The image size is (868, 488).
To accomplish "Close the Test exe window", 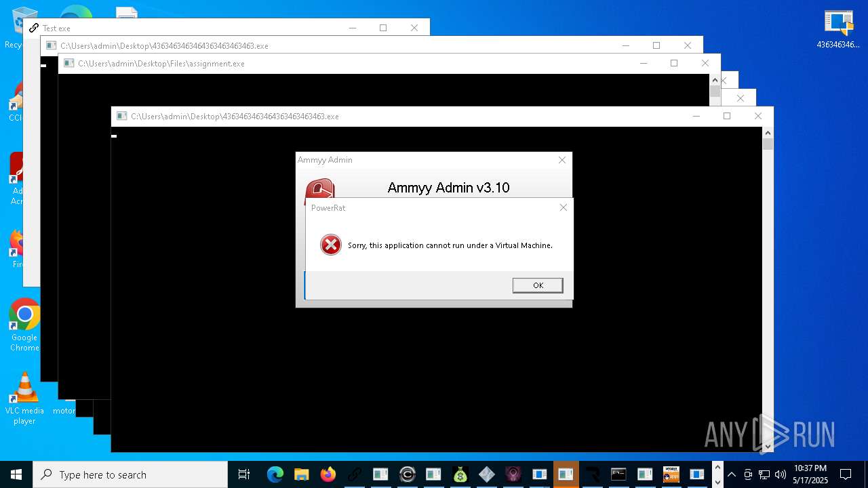I will point(414,28).
